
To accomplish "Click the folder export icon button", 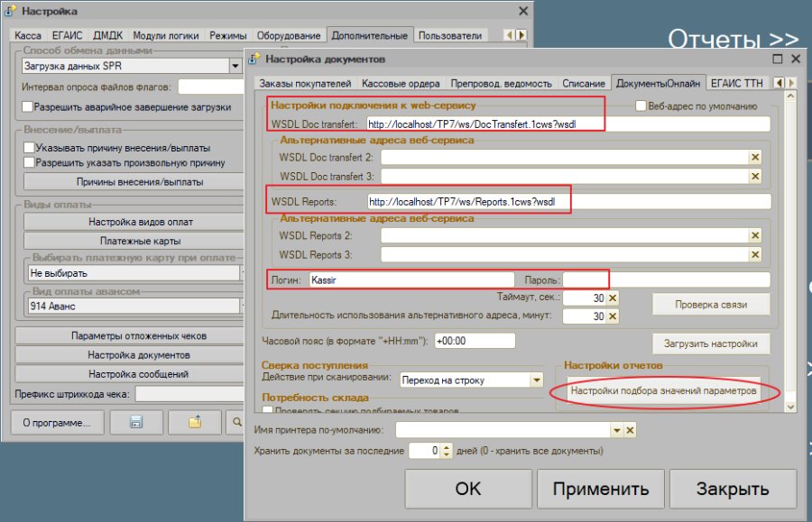I will point(195,422).
